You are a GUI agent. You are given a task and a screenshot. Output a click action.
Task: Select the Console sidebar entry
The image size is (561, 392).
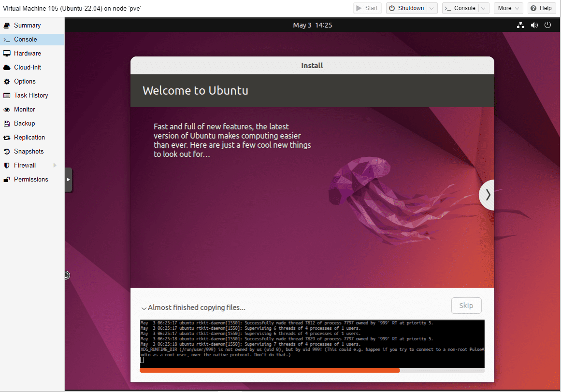pyautogui.click(x=32, y=39)
